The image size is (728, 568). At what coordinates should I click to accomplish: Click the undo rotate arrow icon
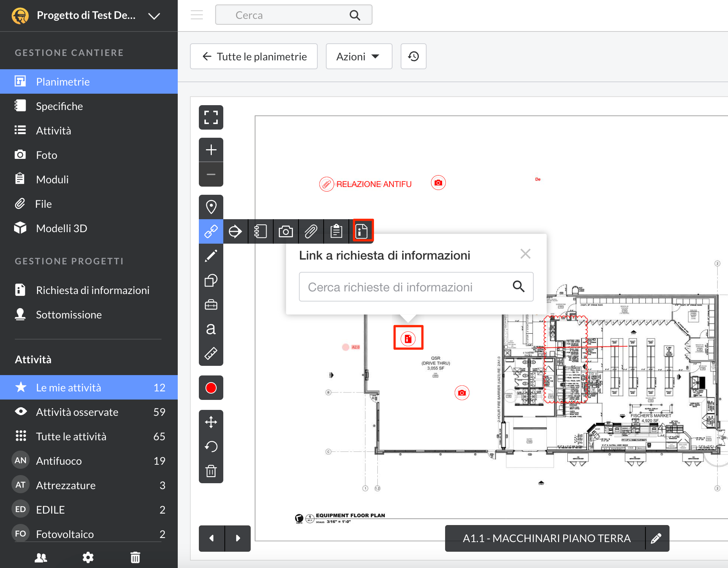coord(211,447)
